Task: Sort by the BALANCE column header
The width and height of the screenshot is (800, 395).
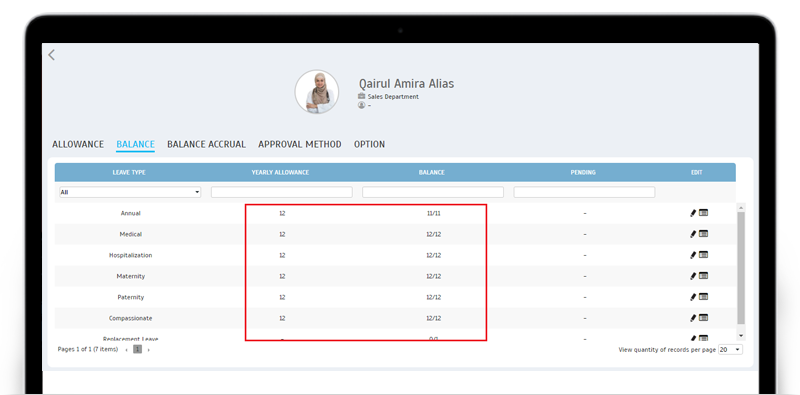Action: point(432,172)
